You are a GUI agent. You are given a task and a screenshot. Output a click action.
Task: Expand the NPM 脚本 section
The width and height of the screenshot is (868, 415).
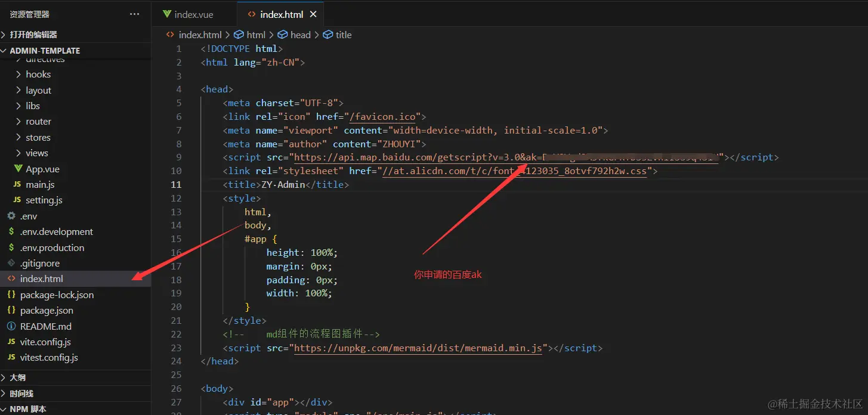[x=75, y=409]
